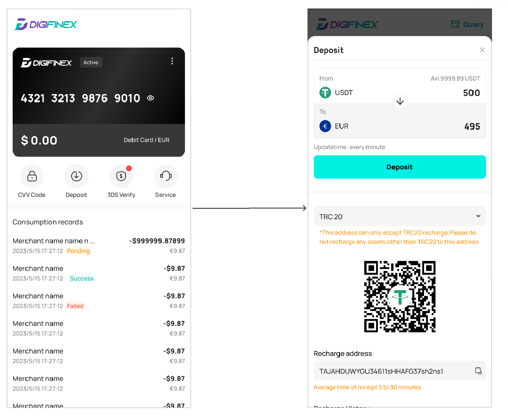Tap the blue Euro coin icon
This screenshot has height=420, width=508.
[x=325, y=126]
